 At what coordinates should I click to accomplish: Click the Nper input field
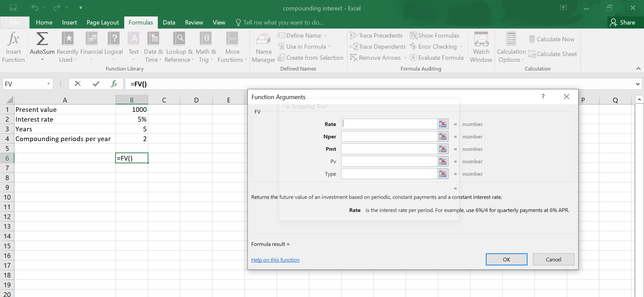click(389, 136)
